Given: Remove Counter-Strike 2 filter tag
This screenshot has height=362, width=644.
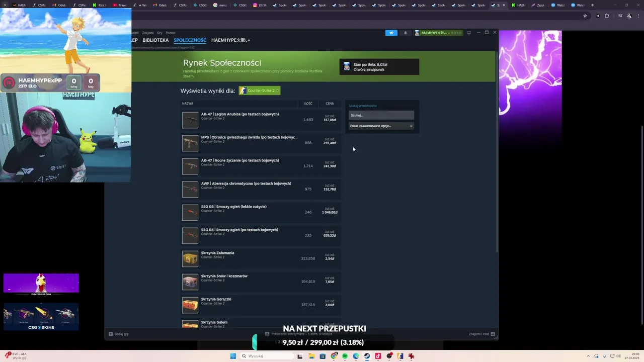Looking at the screenshot, I should click(277, 90).
